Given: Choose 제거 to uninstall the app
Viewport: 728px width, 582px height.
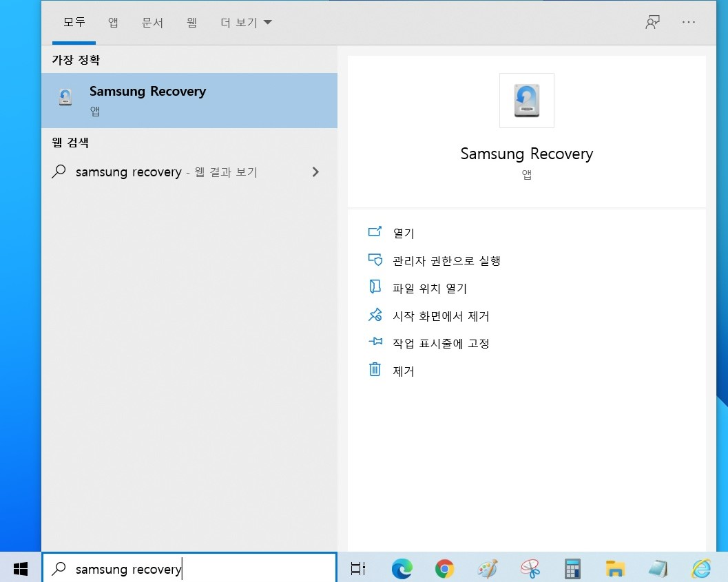Looking at the screenshot, I should pos(404,371).
